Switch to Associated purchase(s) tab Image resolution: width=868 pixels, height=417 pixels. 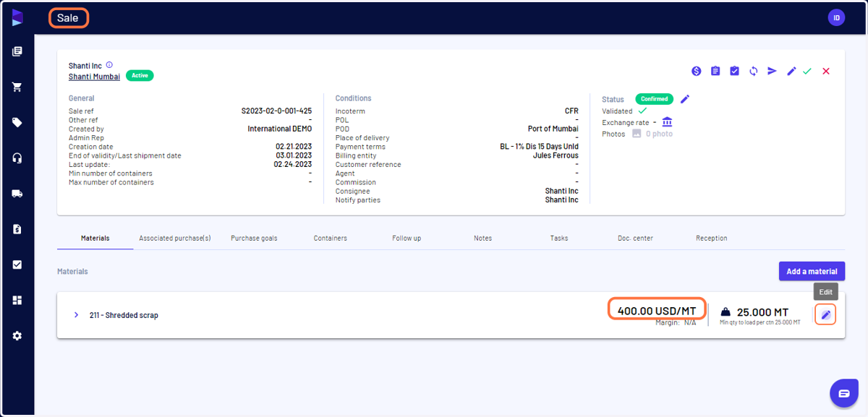[175, 238]
